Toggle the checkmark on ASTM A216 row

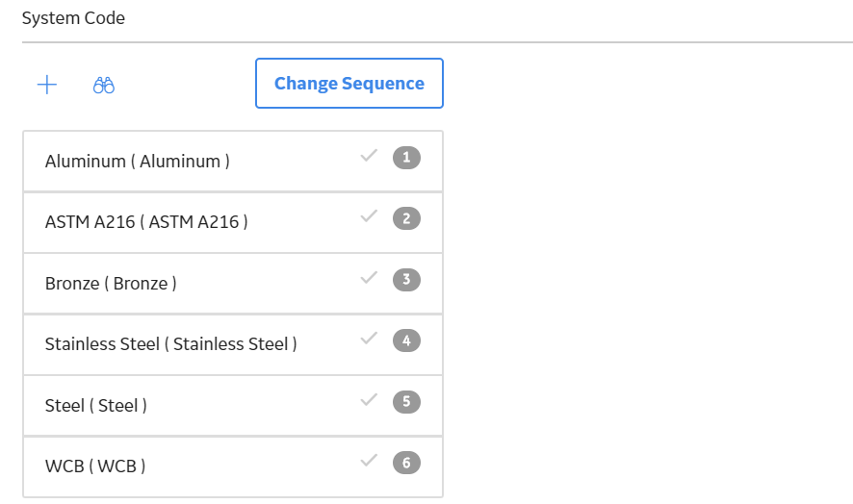pyautogui.click(x=369, y=216)
